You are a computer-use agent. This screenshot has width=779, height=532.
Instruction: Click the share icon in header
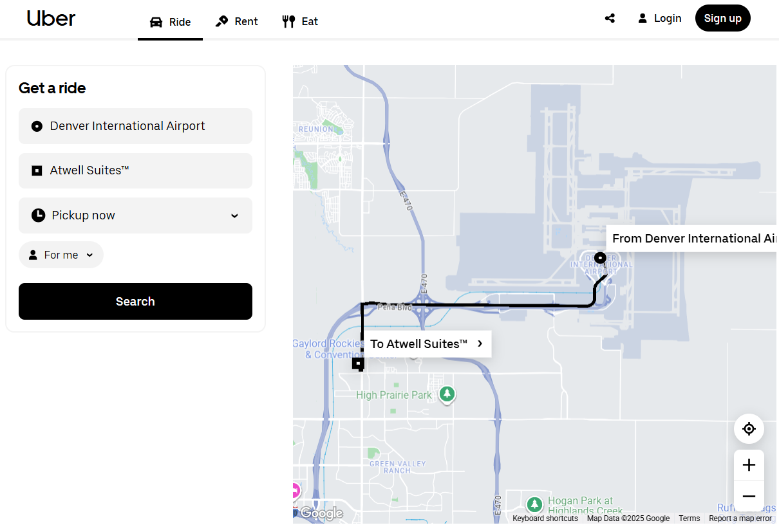pos(610,19)
